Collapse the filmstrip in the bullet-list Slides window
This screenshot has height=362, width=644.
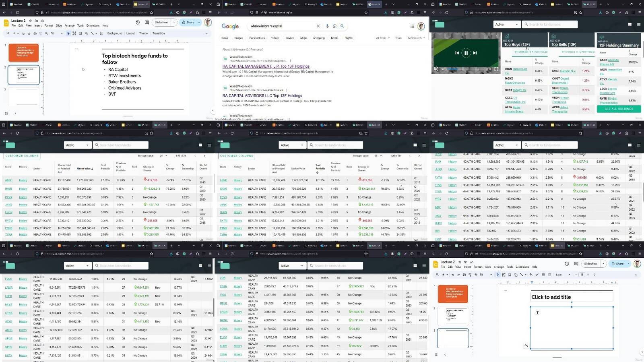[16, 113]
